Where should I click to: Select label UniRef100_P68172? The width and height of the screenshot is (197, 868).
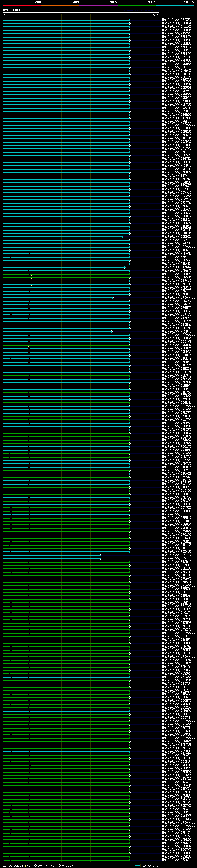point(177,78)
